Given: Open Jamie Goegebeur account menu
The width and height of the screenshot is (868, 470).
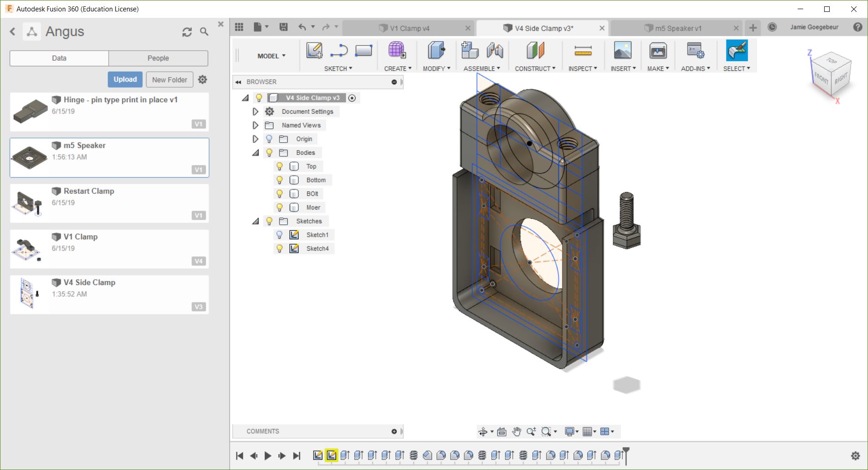Looking at the screenshot, I should click(814, 27).
